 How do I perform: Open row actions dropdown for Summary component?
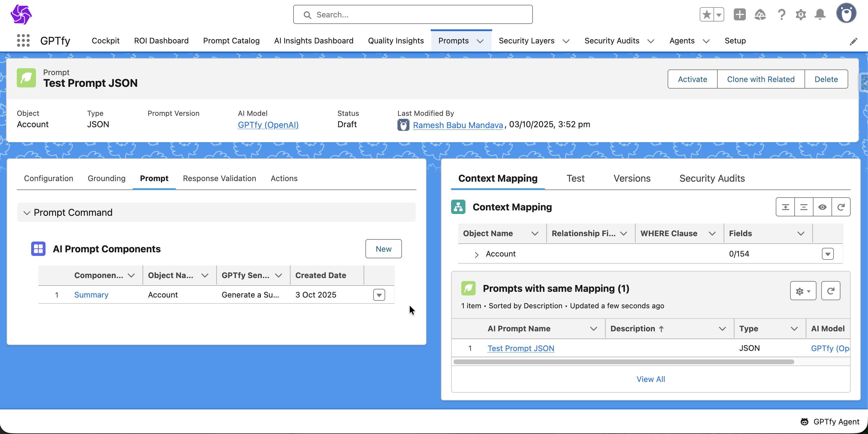pos(379,295)
